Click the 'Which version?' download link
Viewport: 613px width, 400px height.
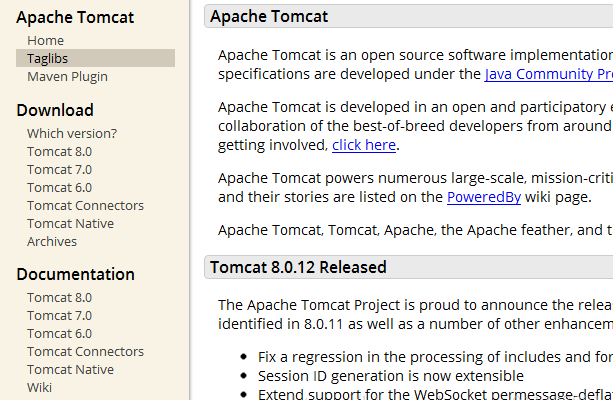pos(71,133)
